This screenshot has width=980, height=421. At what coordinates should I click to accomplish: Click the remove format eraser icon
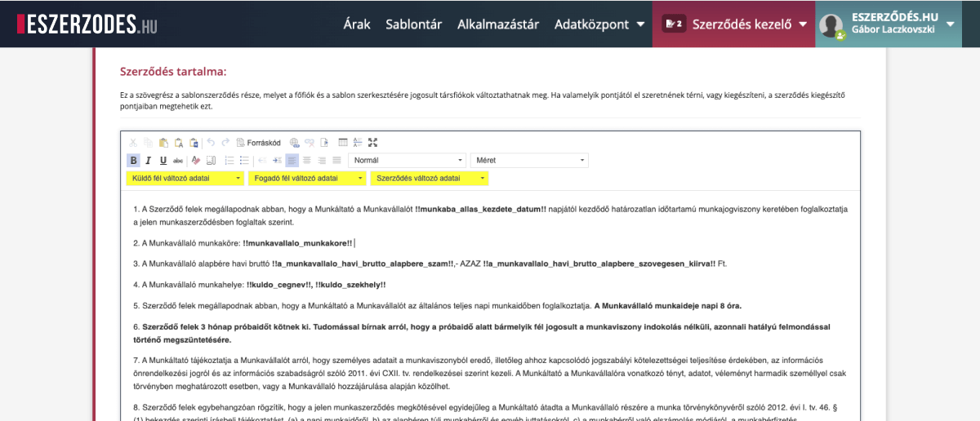click(195, 161)
